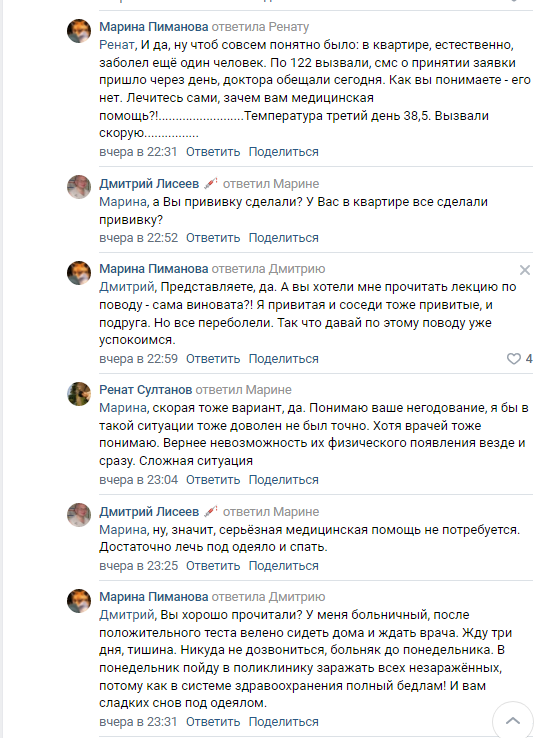The image size is (552, 738).
Task: Open timestamp link 'вчера в 23:04'
Action: click(x=138, y=480)
